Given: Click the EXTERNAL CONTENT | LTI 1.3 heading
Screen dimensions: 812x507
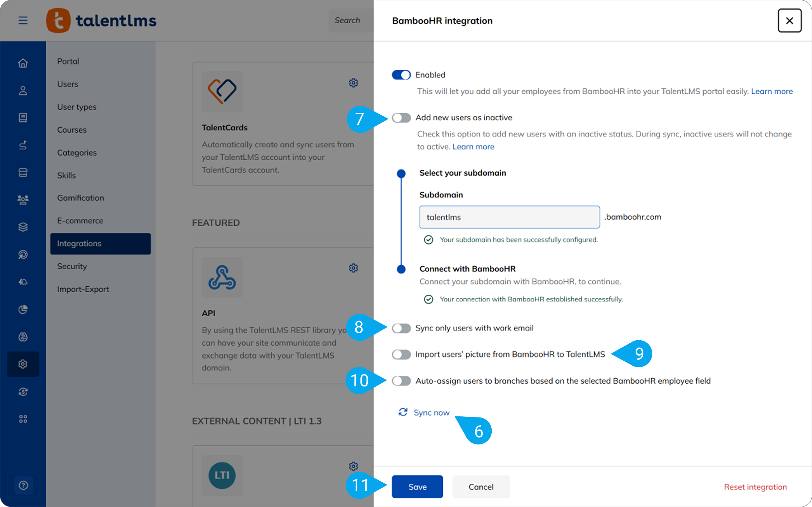Looking at the screenshot, I should [x=257, y=421].
